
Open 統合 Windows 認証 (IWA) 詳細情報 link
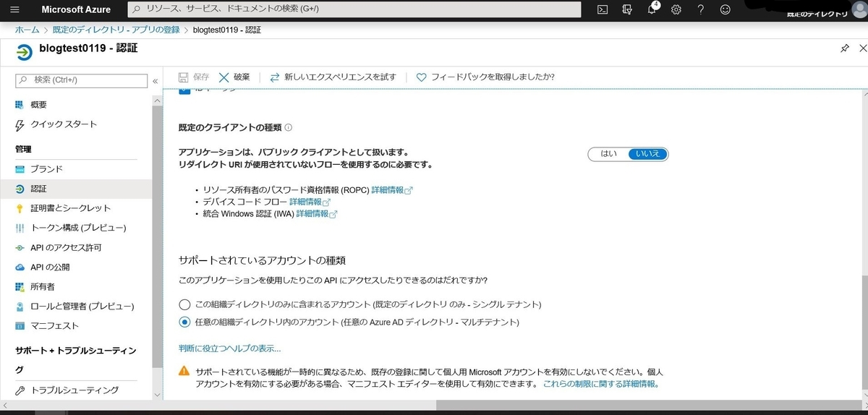pos(317,214)
